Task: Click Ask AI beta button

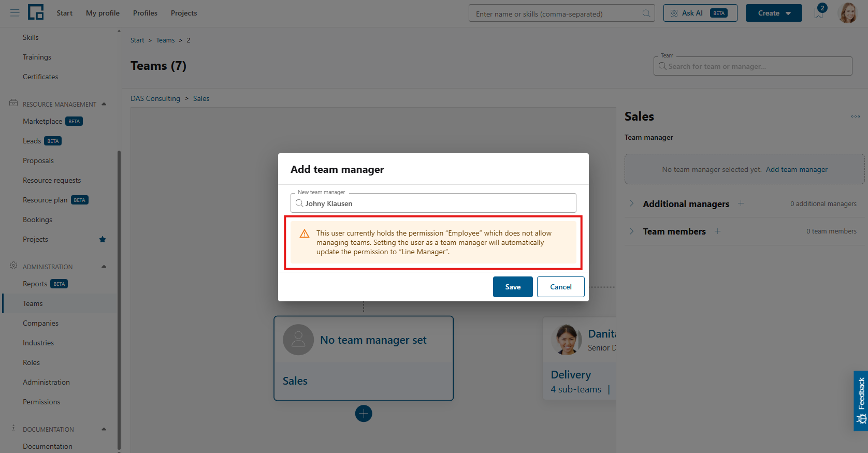Action: (700, 13)
